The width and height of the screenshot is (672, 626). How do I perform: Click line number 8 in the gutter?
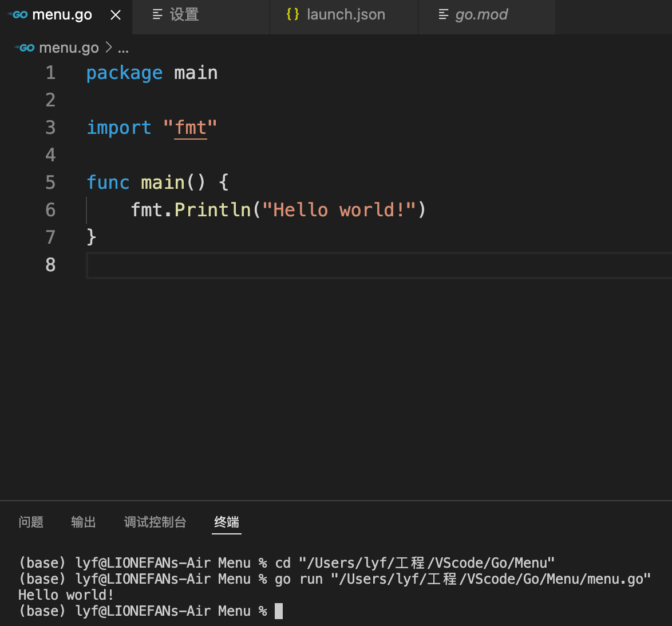tap(50, 265)
